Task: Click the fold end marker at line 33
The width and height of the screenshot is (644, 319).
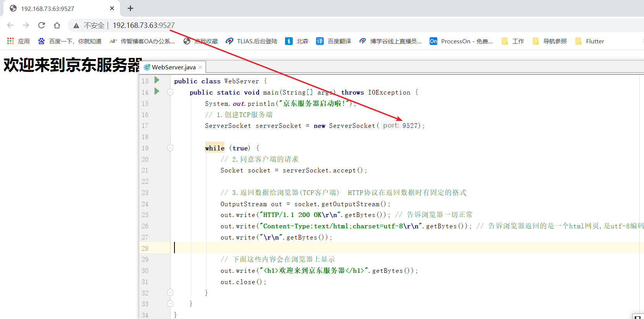Action: 170,303
